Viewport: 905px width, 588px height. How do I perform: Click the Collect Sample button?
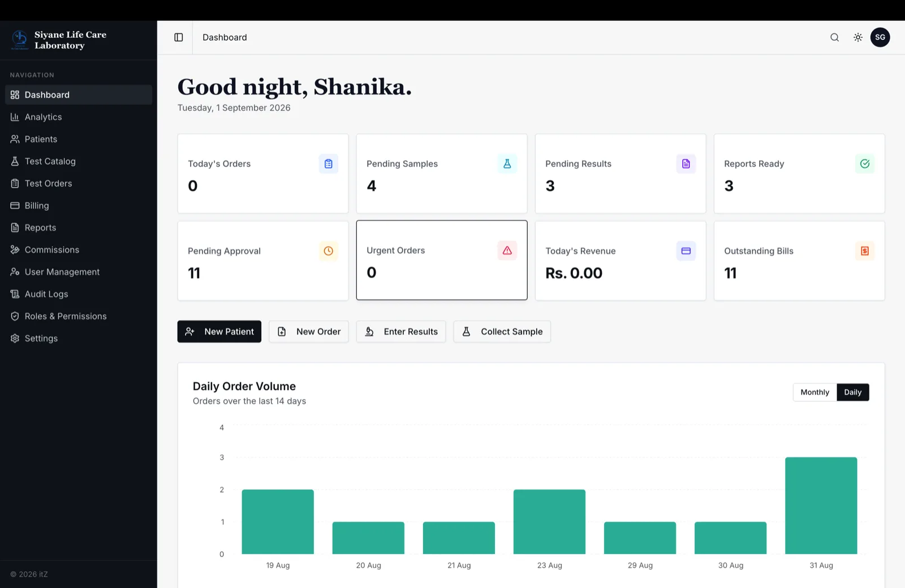(x=502, y=332)
